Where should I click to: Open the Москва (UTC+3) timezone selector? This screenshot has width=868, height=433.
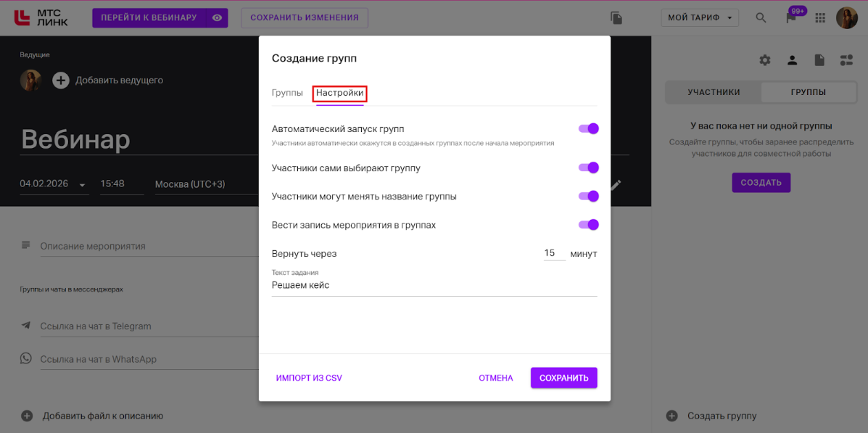(190, 184)
